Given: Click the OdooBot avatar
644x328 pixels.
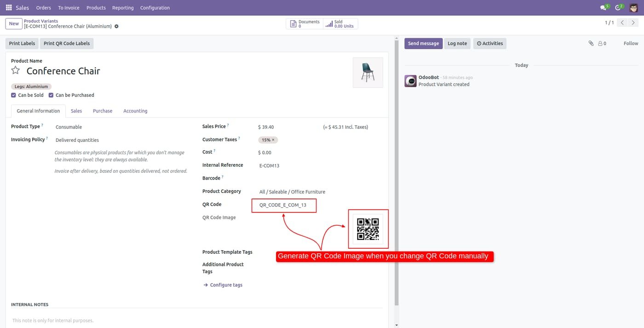Looking at the screenshot, I should pos(410,81).
